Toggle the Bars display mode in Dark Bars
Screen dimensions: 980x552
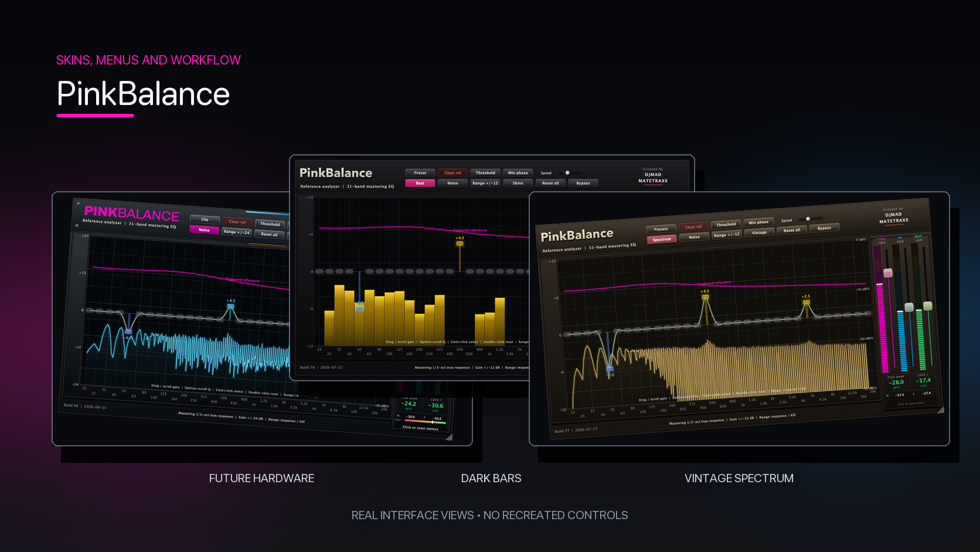coord(420,183)
